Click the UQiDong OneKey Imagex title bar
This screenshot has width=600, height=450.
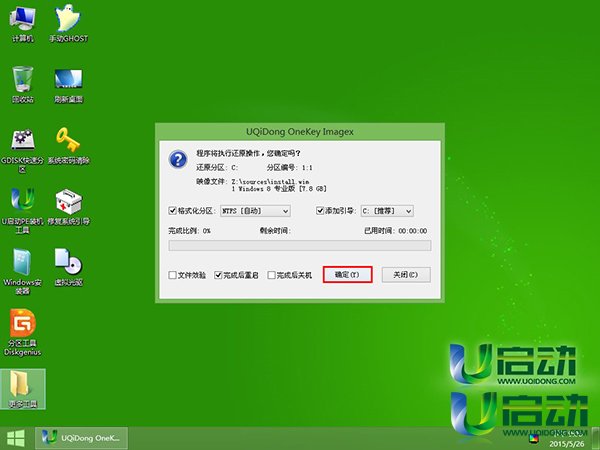[x=300, y=132]
